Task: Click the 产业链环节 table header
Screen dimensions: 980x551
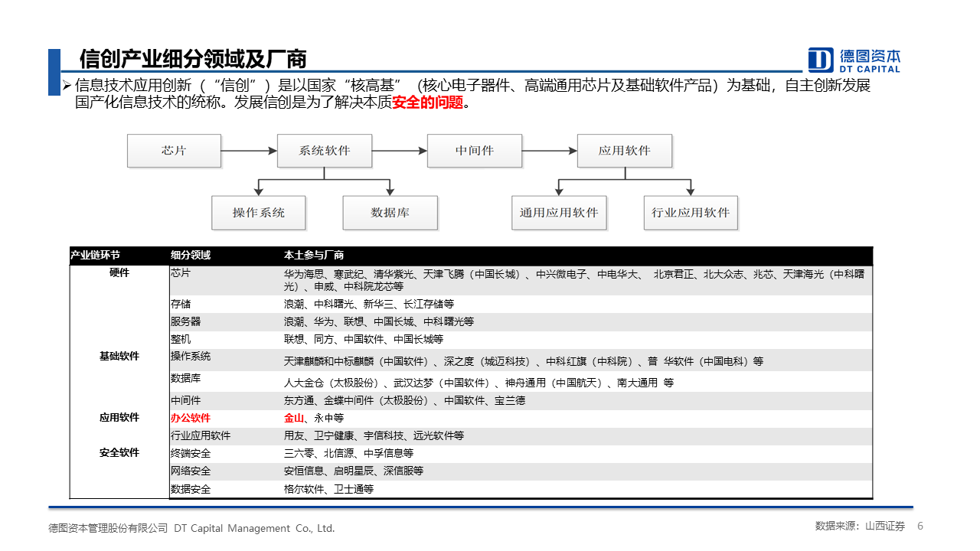Action: pos(95,256)
